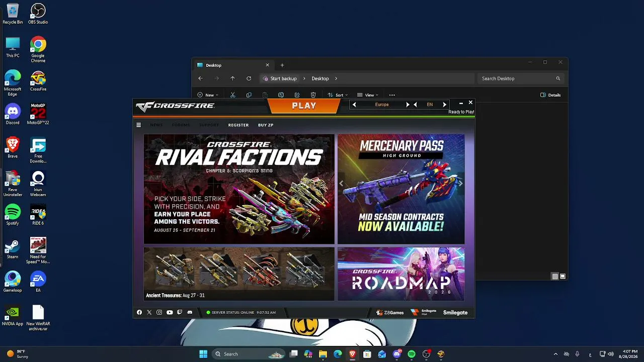Open the Instagram icon in launcher footer
The width and height of the screenshot is (644, 362).
point(159,312)
